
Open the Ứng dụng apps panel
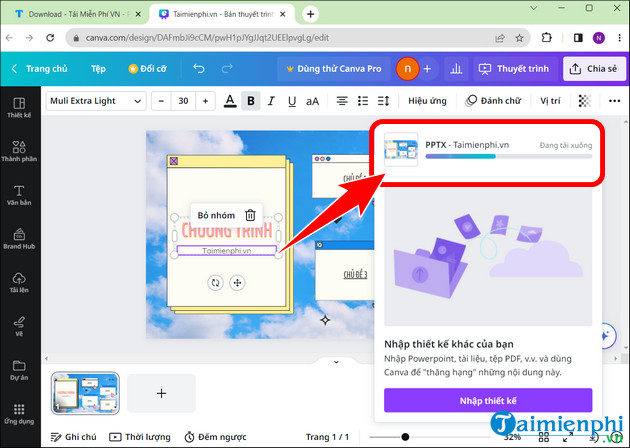(19, 414)
